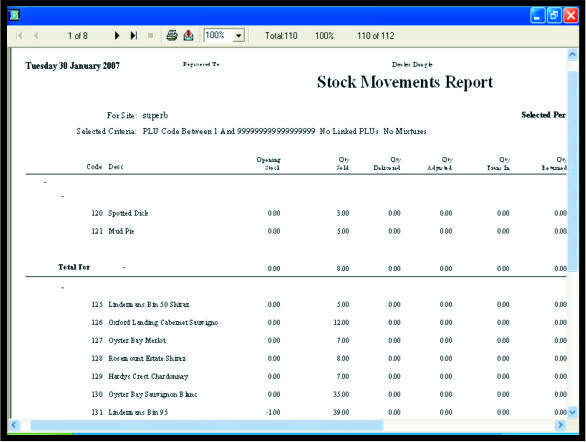Screen dimensions: 586x442
Task: Click Qty Sold value 12.00
Action: 341,322
